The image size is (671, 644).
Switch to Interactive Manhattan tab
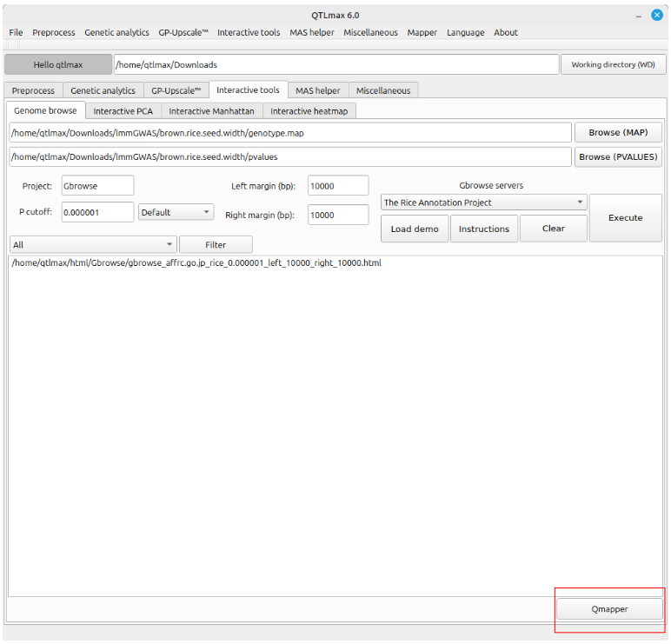coord(211,111)
